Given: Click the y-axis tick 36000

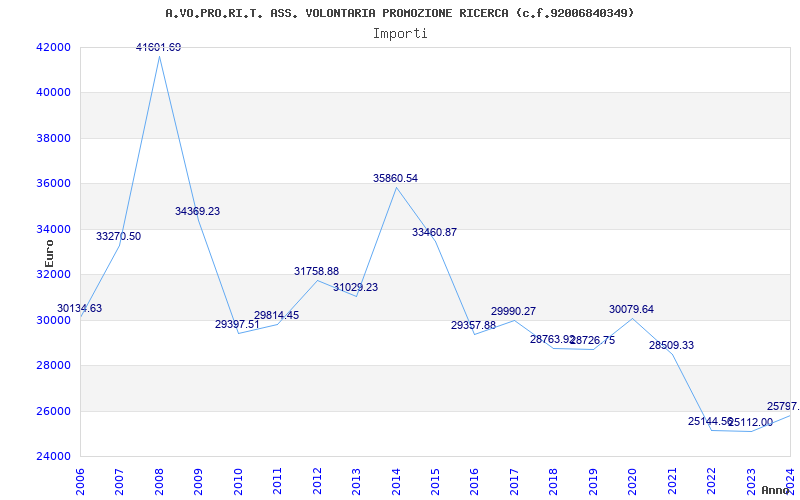Looking at the screenshot, I should tap(53, 184).
